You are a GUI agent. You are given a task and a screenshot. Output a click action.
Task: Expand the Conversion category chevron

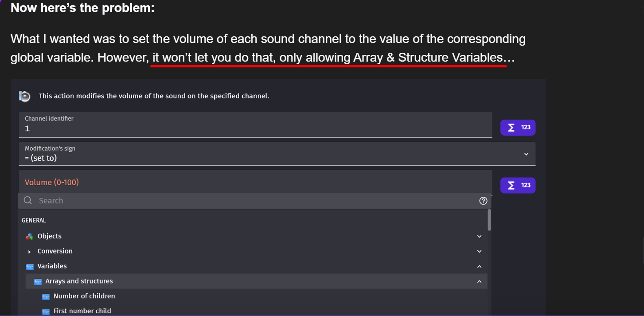click(x=479, y=251)
